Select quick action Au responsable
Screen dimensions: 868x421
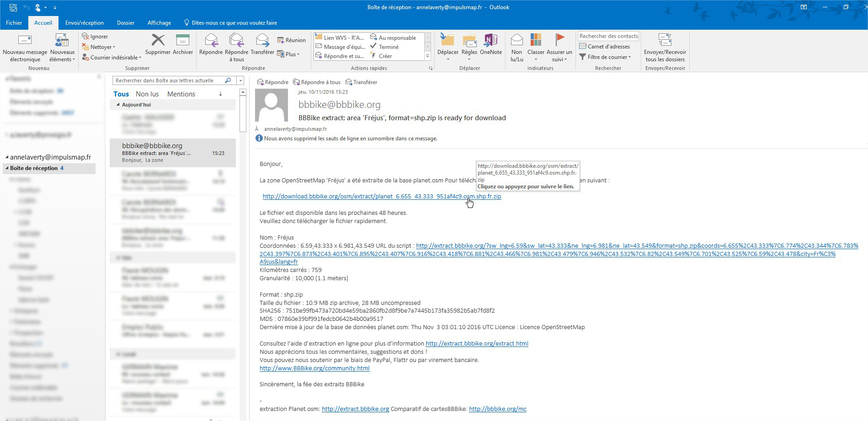[x=394, y=37]
